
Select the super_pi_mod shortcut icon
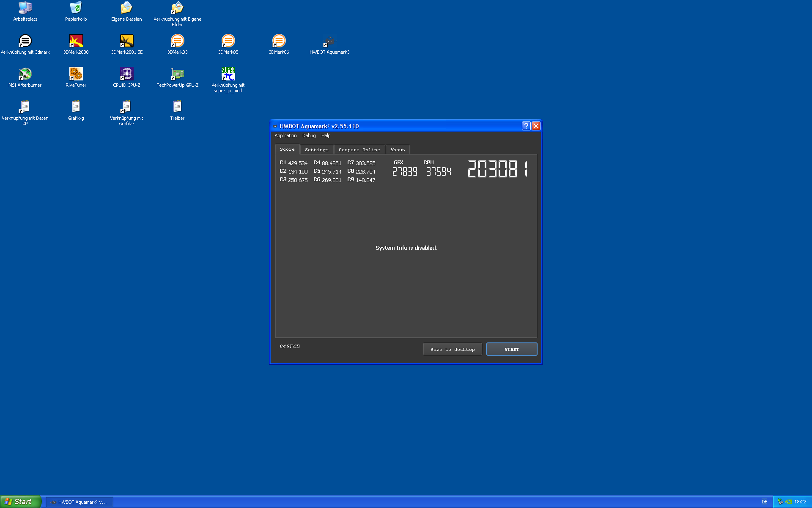[228, 80]
